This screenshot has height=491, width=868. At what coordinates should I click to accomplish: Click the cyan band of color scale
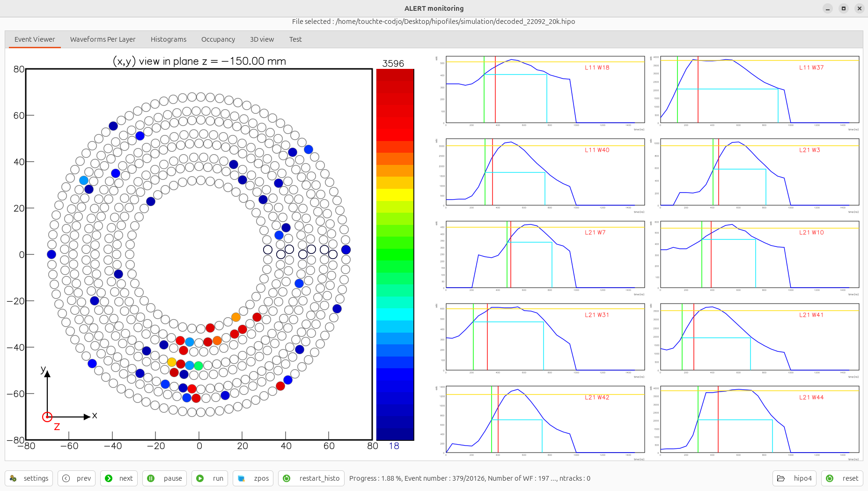395,314
